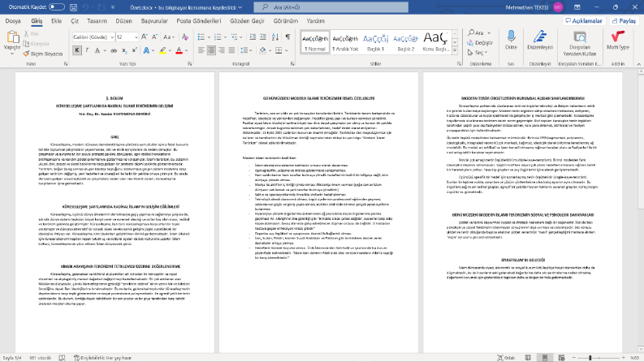
Task: Toggle subscript formatting
Action: (124, 50)
